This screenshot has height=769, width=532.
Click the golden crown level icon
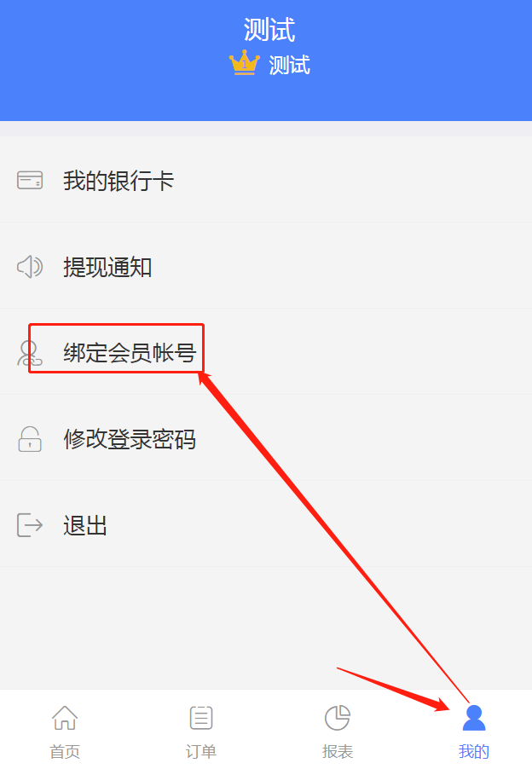coord(244,63)
